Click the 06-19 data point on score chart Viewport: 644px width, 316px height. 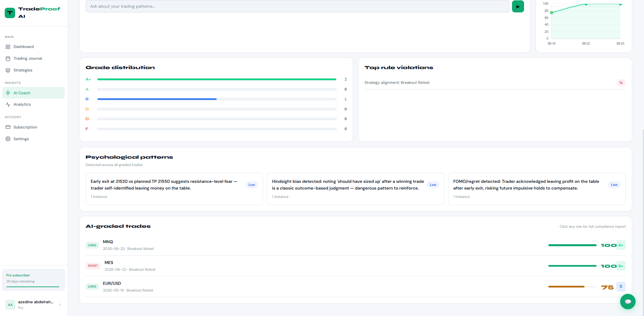pos(552,13)
